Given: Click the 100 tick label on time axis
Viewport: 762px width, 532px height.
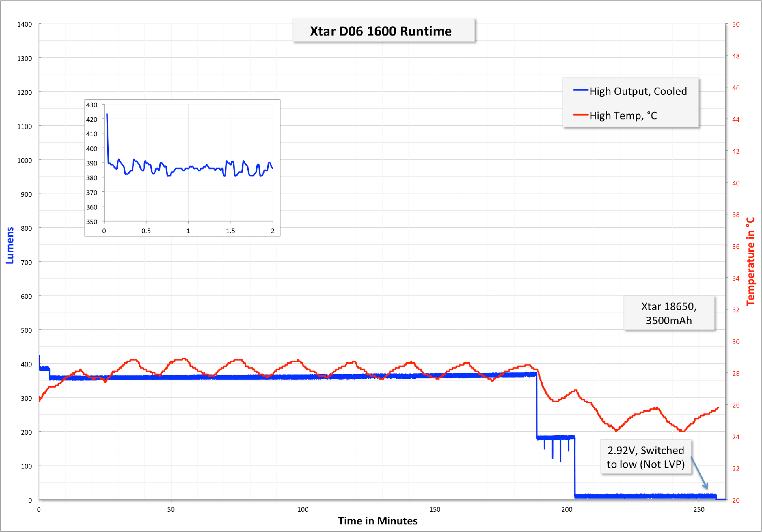Looking at the screenshot, I should coord(303,510).
